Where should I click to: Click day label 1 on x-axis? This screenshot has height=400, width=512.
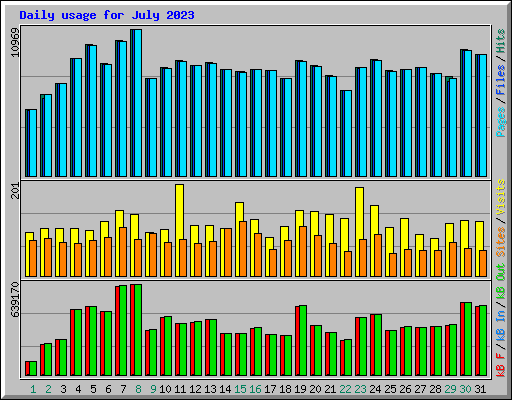33,389
